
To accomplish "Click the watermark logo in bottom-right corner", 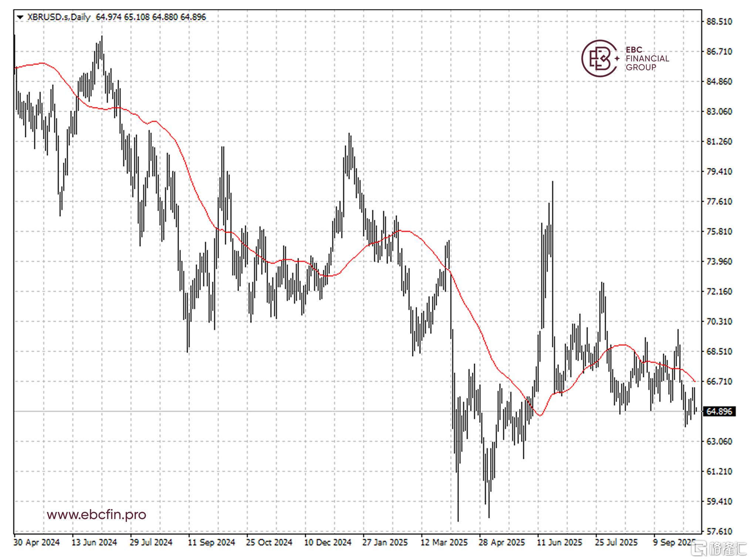I will click(719, 549).
